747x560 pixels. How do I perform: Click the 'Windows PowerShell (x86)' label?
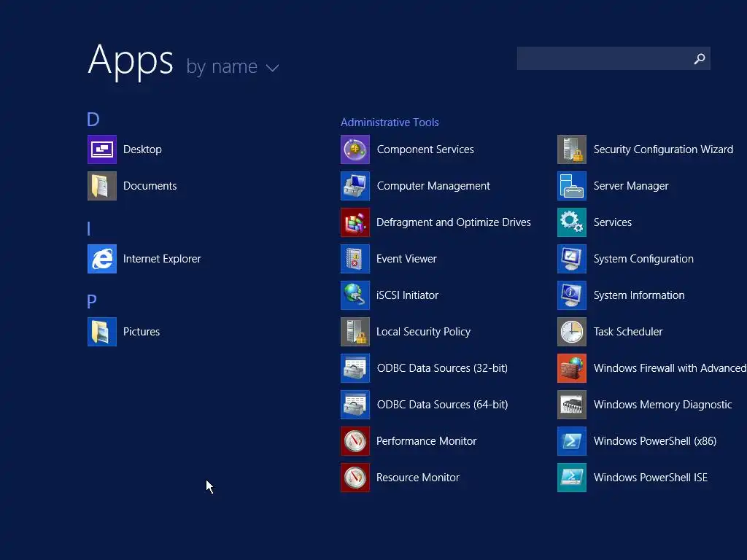coord(655,441)
